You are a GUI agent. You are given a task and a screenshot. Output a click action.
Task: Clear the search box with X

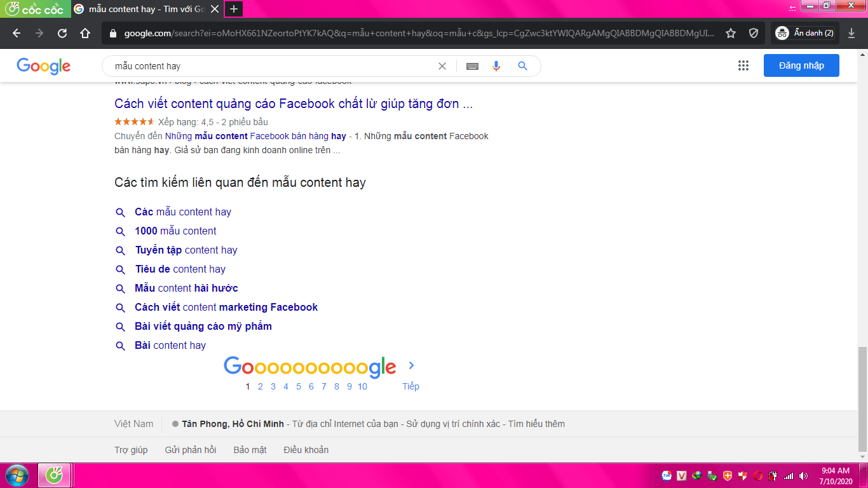click(x=442, y=66)
